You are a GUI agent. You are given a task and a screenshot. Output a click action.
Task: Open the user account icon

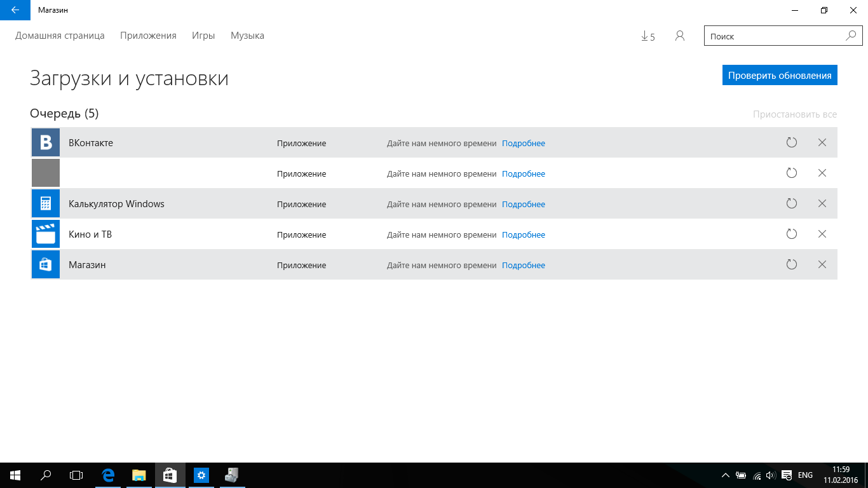(x=680, y=36)
